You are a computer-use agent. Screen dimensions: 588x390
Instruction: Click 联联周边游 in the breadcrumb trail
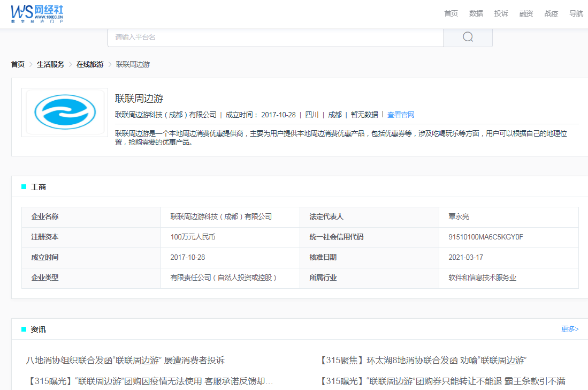(x=133, y=64)
